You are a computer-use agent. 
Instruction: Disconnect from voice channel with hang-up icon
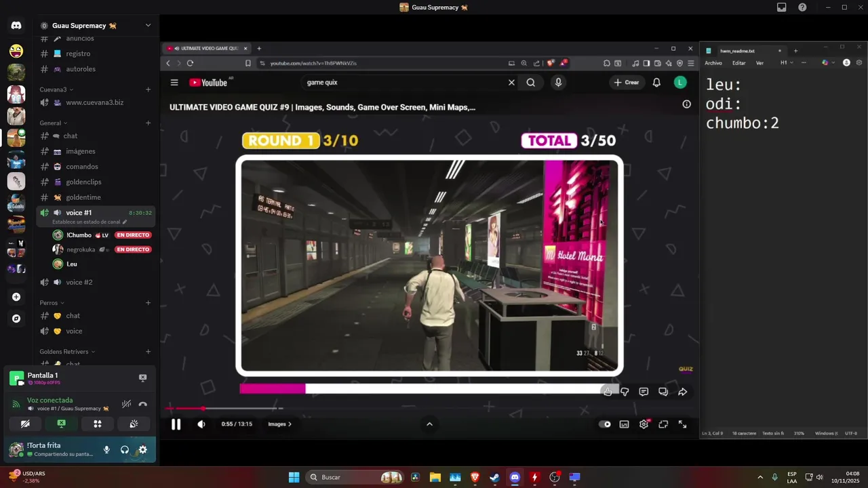(x=142, y=405)
